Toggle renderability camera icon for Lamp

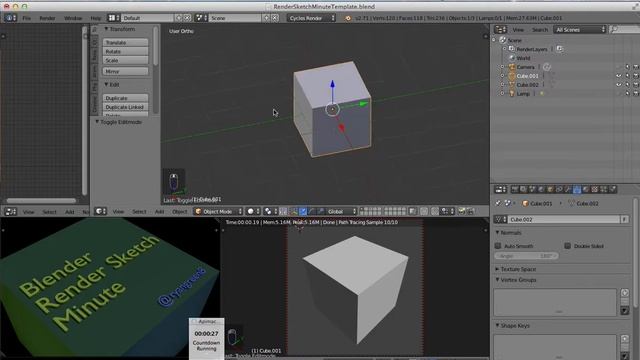click(x=636, y=94)
